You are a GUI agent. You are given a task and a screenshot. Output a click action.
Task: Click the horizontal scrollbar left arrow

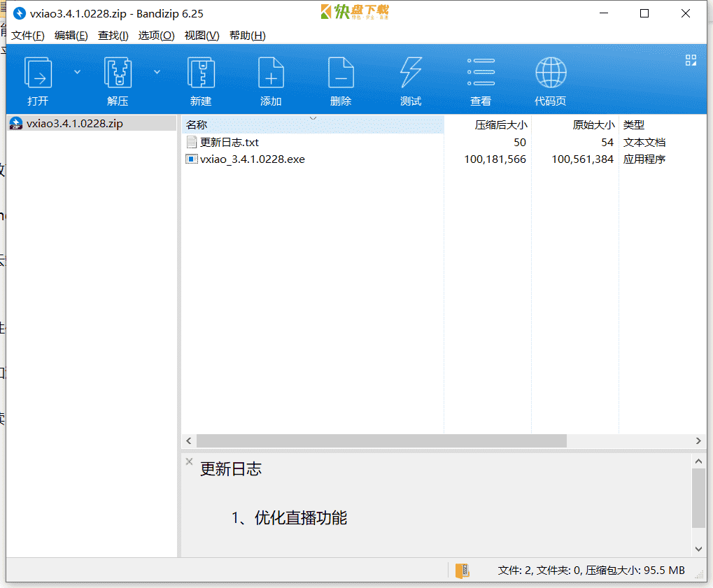pos(189,440)
